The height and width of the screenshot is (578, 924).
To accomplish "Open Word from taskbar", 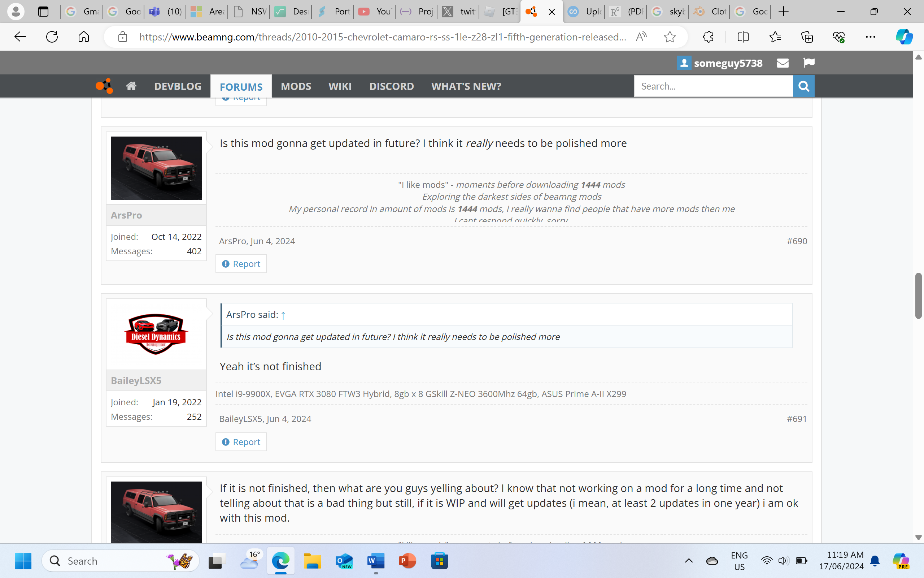I will [x=376, y=561].
